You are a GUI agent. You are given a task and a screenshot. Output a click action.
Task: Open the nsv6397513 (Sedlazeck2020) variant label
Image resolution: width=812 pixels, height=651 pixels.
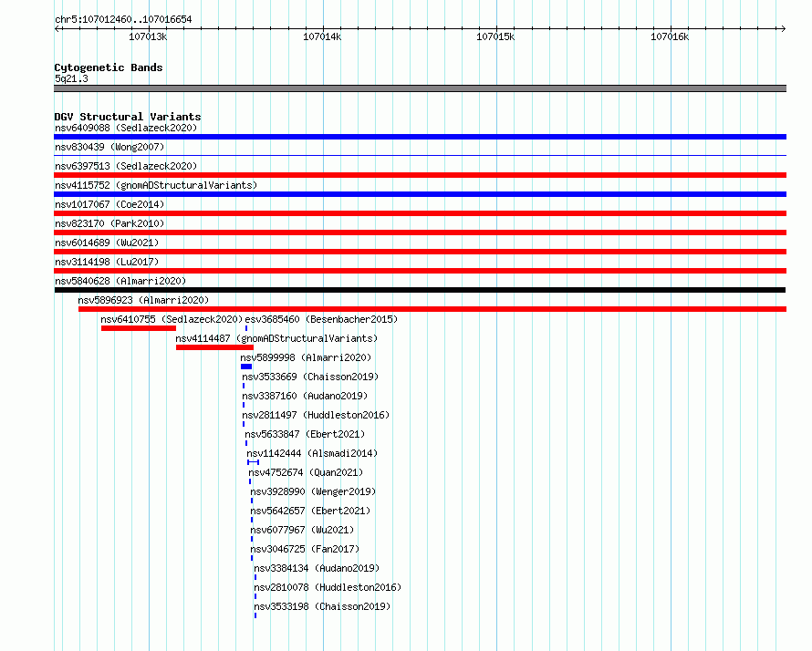126,166
